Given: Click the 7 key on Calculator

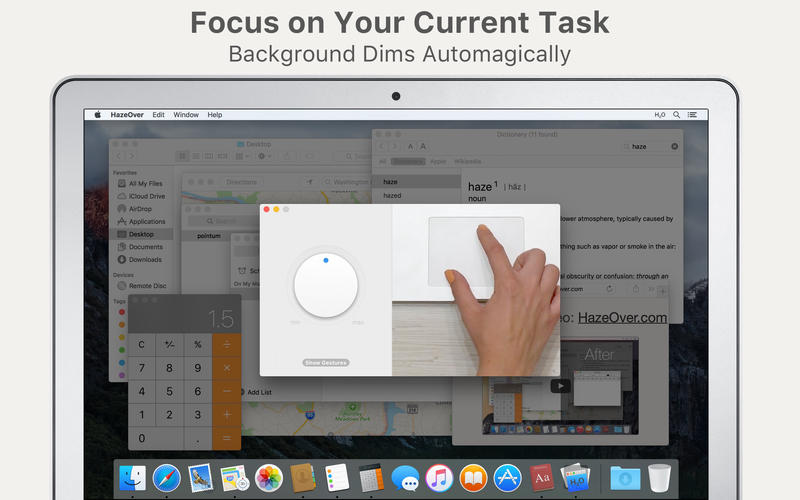Looking at the screenshot, I should pyautogui.click(x=142, y=368).
